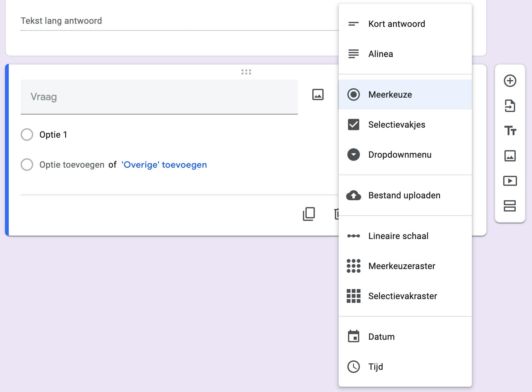Click the Optie toevoegen text

coord(72,165)
